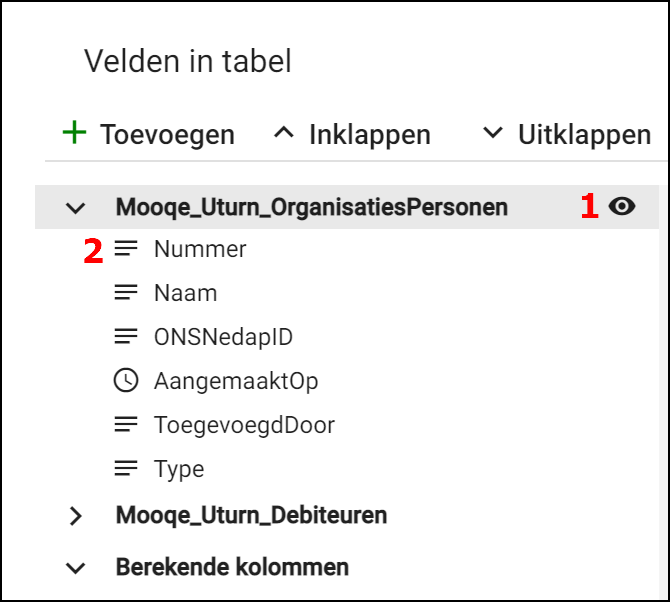Click the green plus icon beside Toevoegen
The image size is (670, 602).
pyautogui.click(x=74, y=133)
